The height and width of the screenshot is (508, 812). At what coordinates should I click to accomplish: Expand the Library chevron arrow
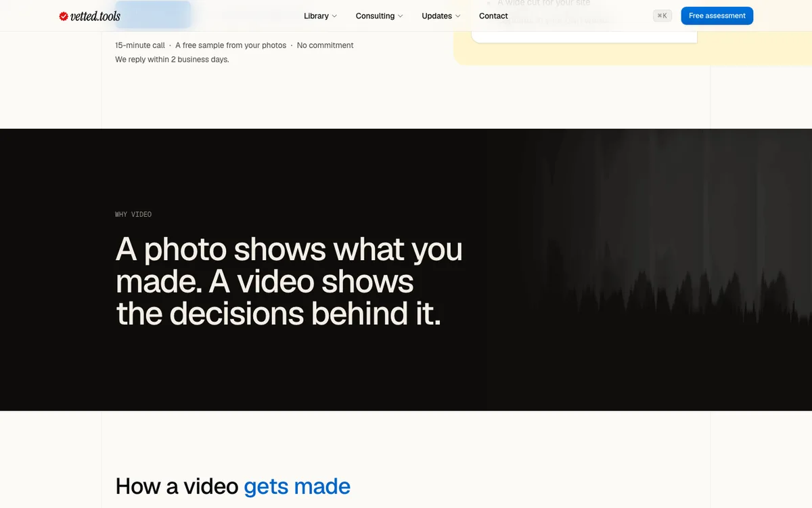click(334, 16)
